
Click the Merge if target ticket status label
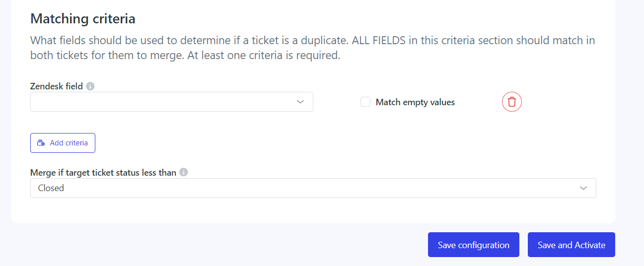click(103, 173)
